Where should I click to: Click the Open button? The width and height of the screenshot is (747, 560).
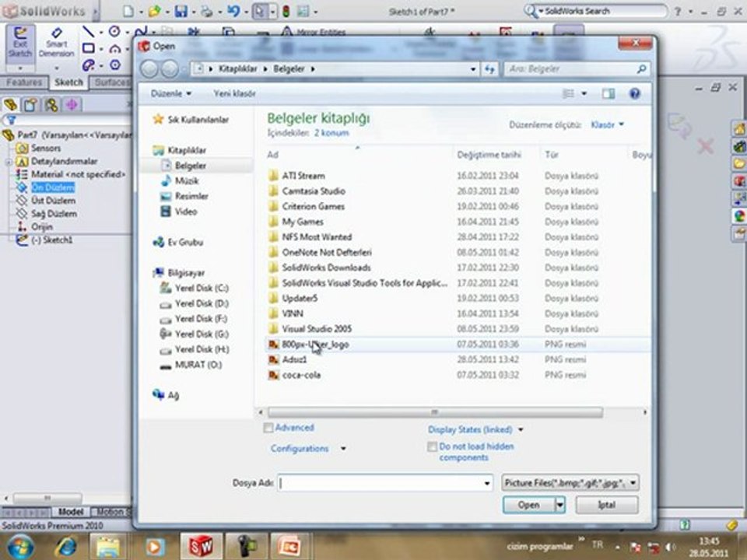[529, 505]
